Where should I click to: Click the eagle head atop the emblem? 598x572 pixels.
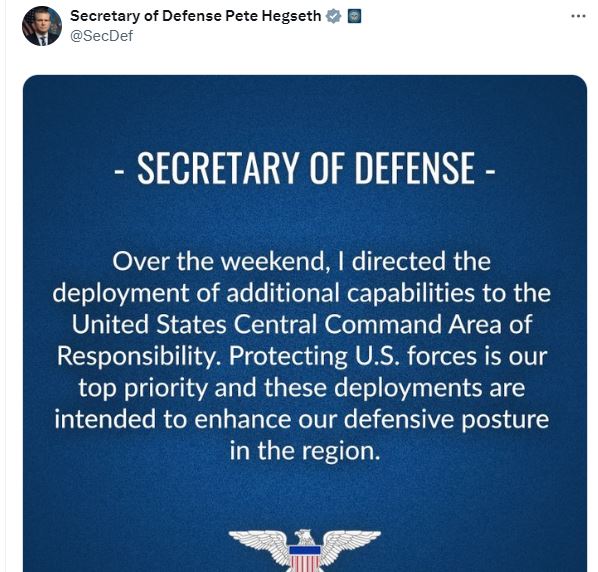pos(305,537)
